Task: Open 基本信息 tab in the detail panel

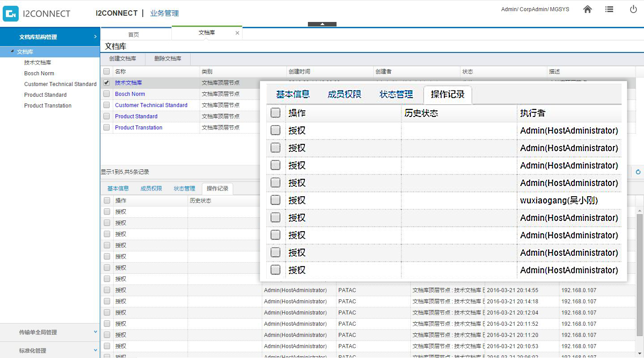Action: (118, 189)
